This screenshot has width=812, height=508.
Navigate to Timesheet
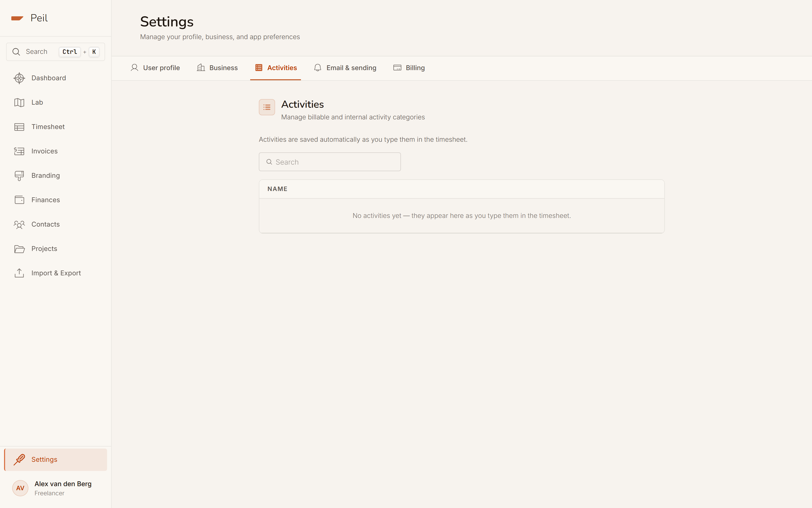tap(56, 127)
